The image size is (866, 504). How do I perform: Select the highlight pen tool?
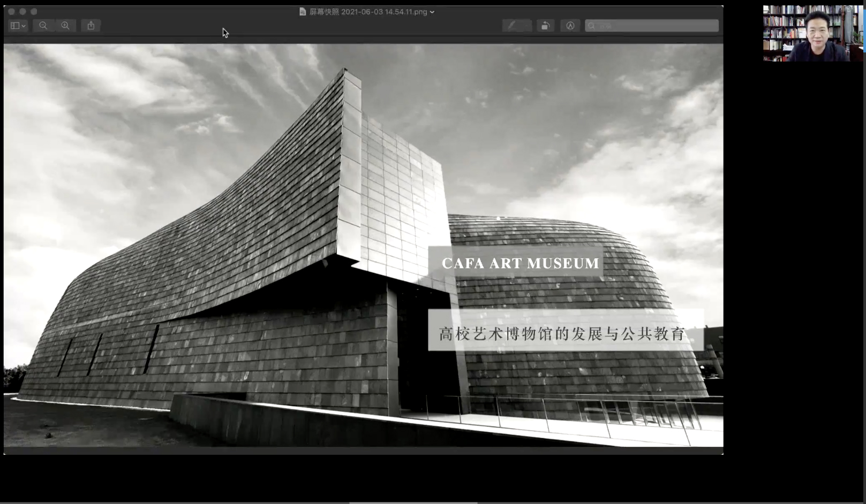point(513,26)
